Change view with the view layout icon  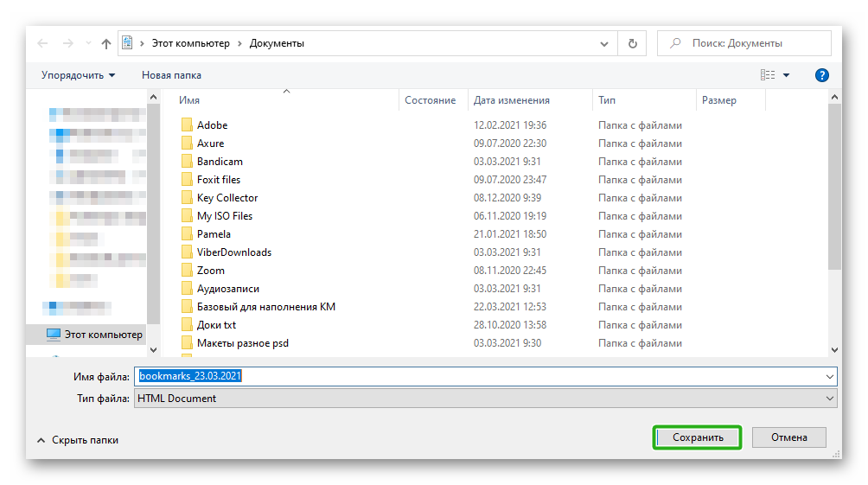768,74
